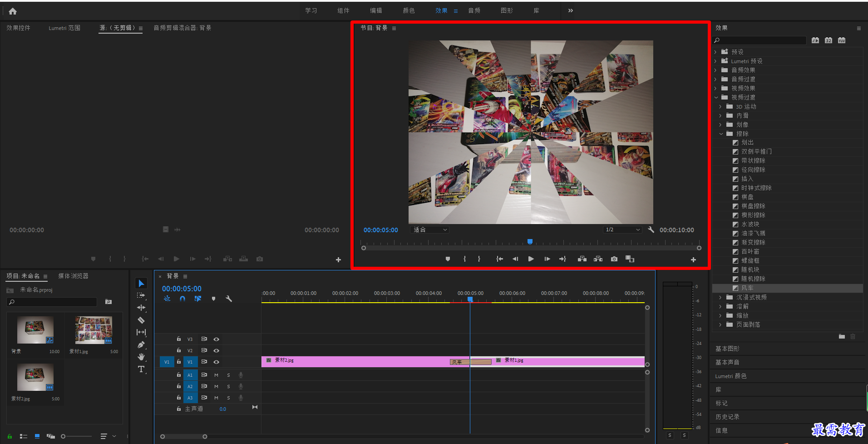The height and width of the screenshot is (444, 868).
Task: Open playback resolution dropdown 1/2
Action: [x=622, y=230]
